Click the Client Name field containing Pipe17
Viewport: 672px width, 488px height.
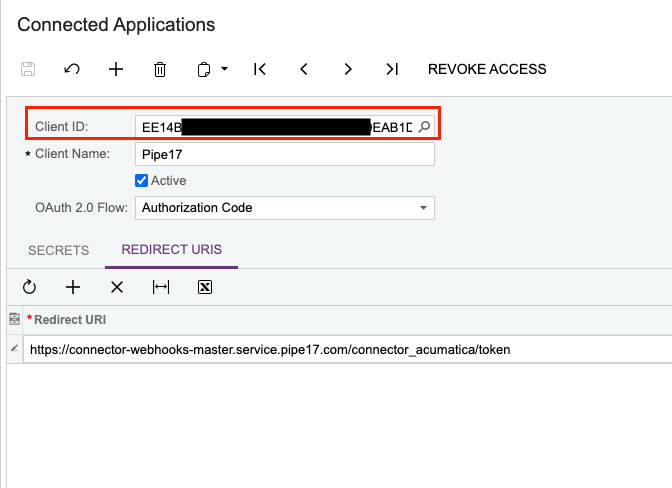(x=285, y=154)
